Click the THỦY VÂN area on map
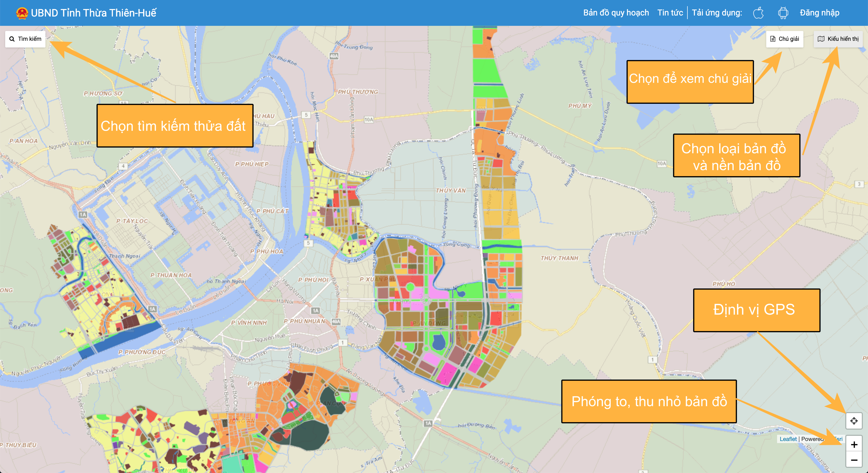This screenshot has width=868, height=473. pyautogui.click(x=451, y=191)
